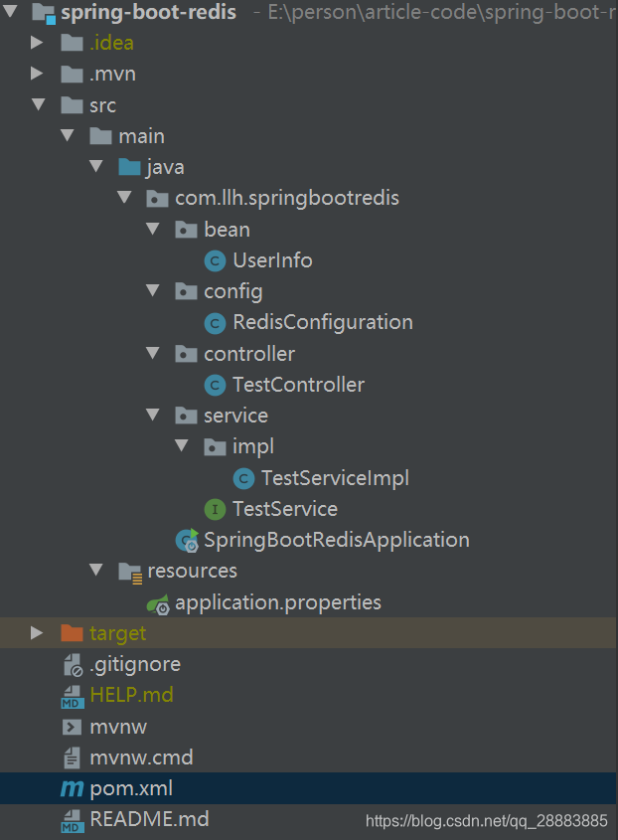
Task: Collapse the com.llh.springbootredis package
Action: coord(124,198)
